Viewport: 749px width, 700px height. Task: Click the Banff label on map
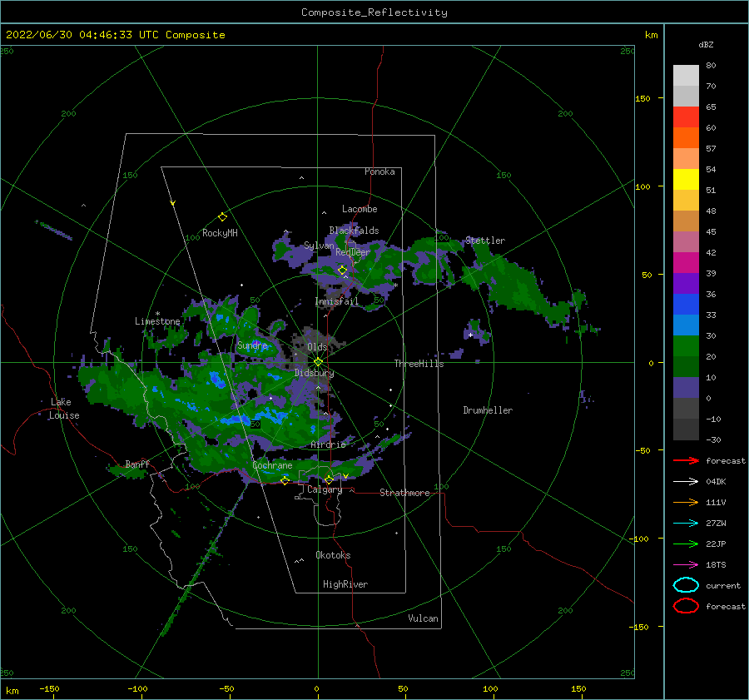[x=137, y=464]
